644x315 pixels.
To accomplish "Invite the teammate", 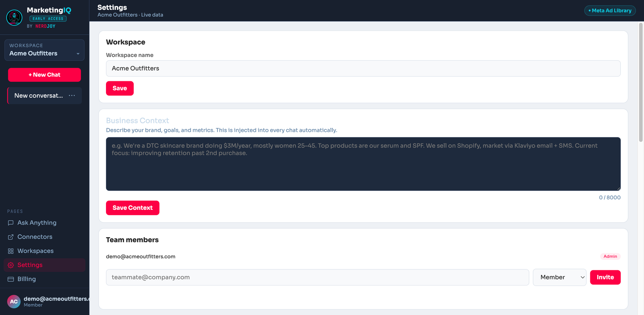I will (x=605, y=277).
